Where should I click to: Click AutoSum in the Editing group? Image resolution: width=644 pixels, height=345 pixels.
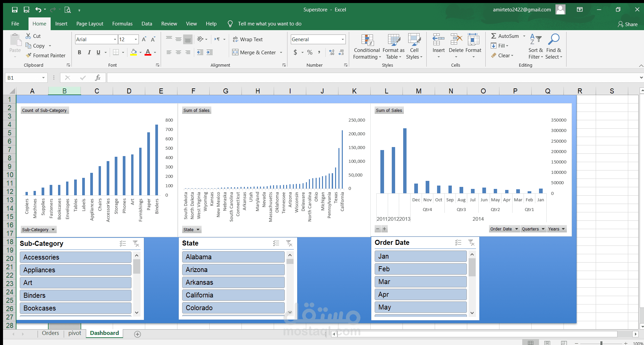[x=505, y=36]
